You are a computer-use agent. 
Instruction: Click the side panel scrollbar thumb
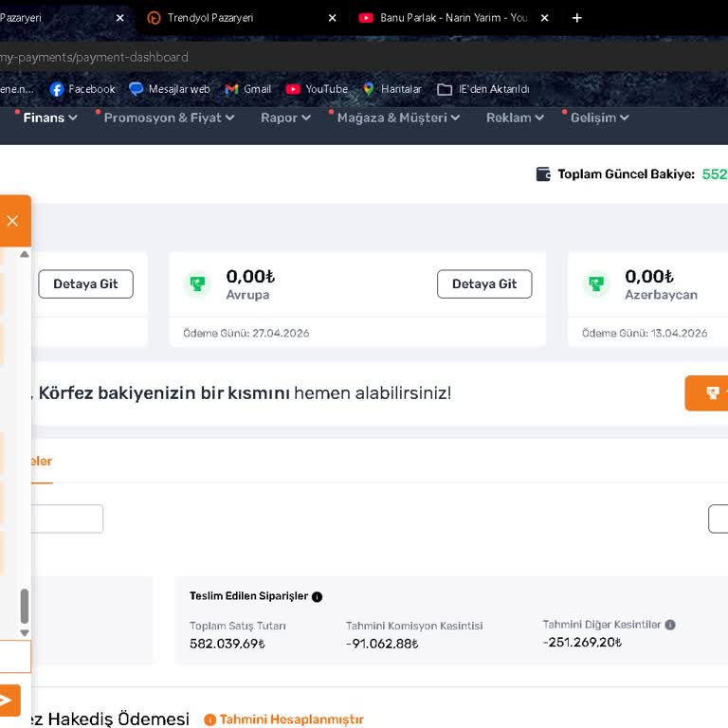(x=25, y=606)
